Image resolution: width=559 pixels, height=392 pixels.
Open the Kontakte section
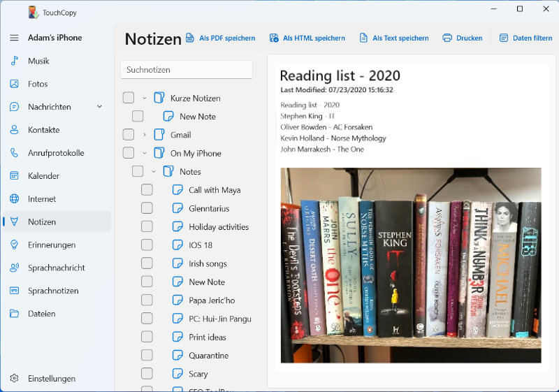(57, 130)
